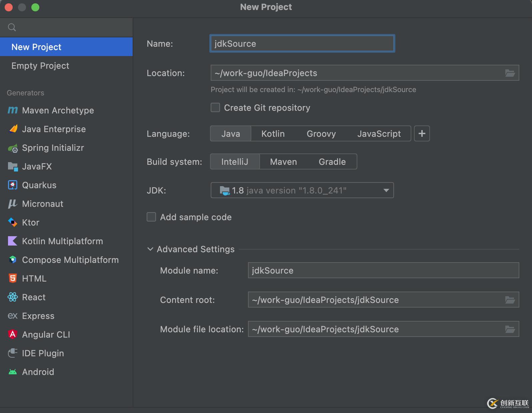Open the JDK version dropdown

point(302,190)
